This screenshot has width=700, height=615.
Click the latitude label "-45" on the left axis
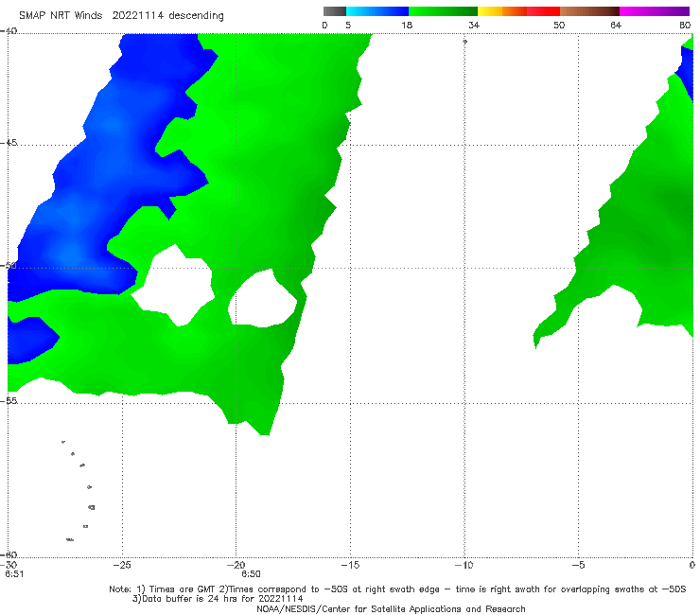9,143
